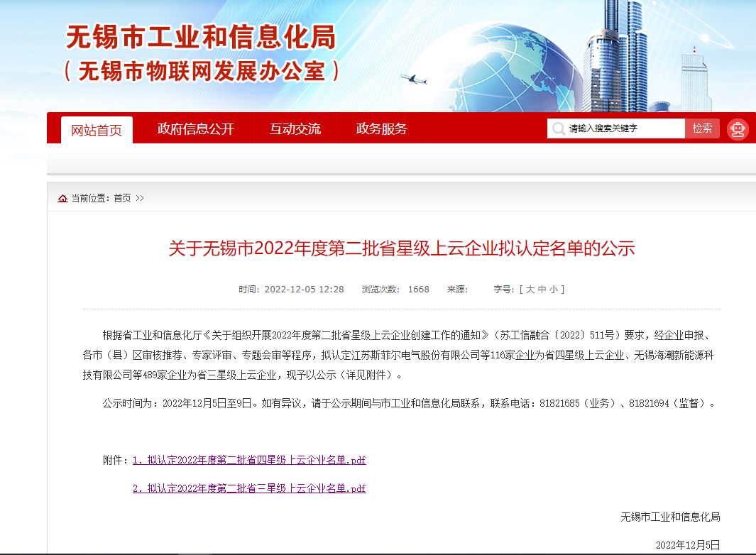
Task: Click the 检索 search button
Action: [x=703, y=128]
